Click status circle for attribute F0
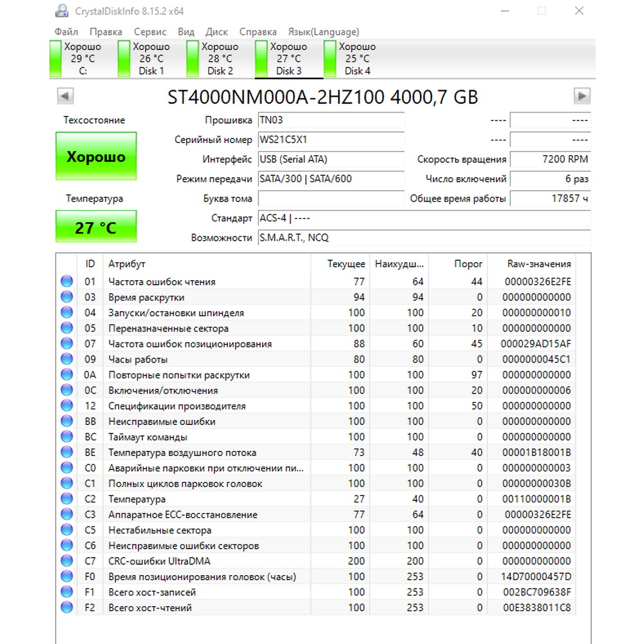 [x=66, y=576]
